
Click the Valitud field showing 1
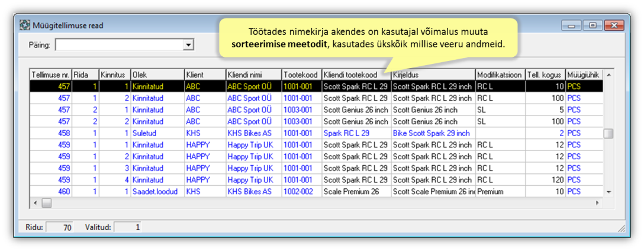pyautogui.click(x=127, y=227)
